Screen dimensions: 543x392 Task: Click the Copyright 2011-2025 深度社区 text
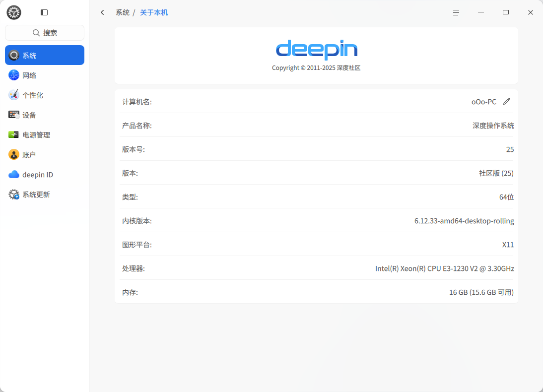[x=316, y=68]
